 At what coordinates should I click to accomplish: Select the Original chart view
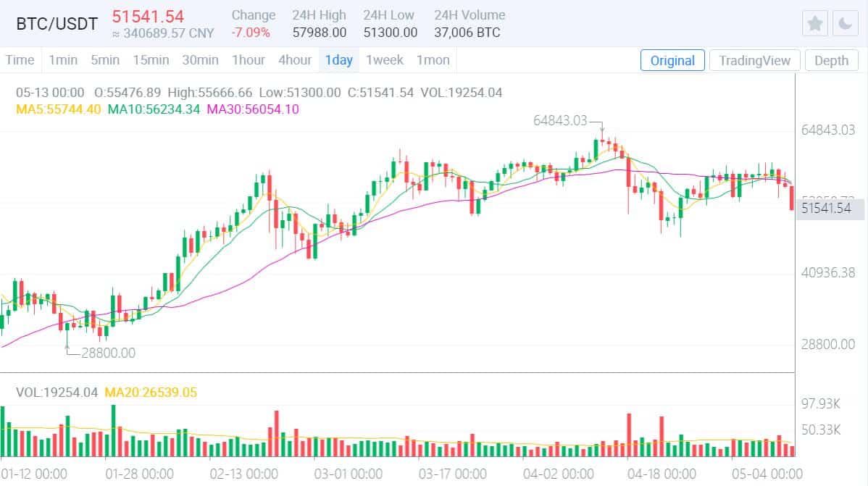[x=672, y=60]
